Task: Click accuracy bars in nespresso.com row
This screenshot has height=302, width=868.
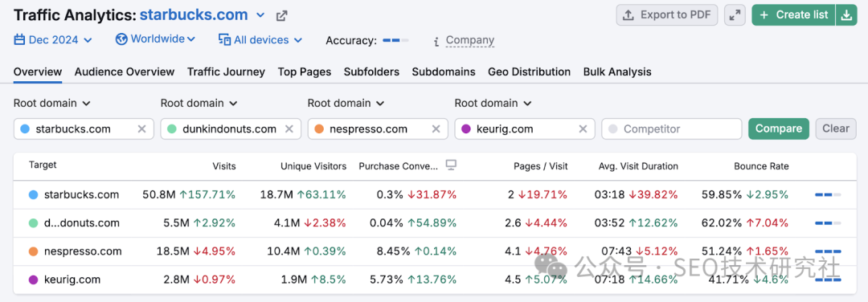Action: 828,251
